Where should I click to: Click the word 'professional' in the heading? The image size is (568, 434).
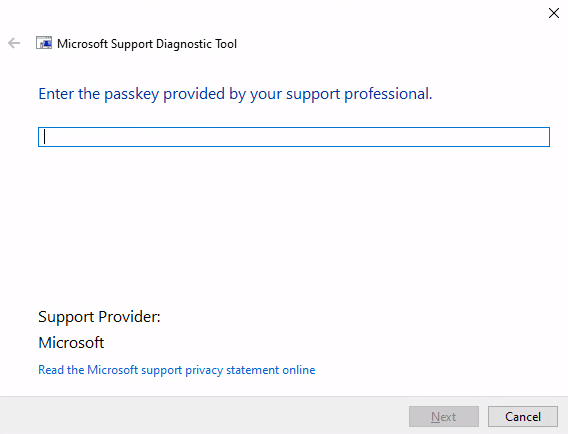point(387,94)
